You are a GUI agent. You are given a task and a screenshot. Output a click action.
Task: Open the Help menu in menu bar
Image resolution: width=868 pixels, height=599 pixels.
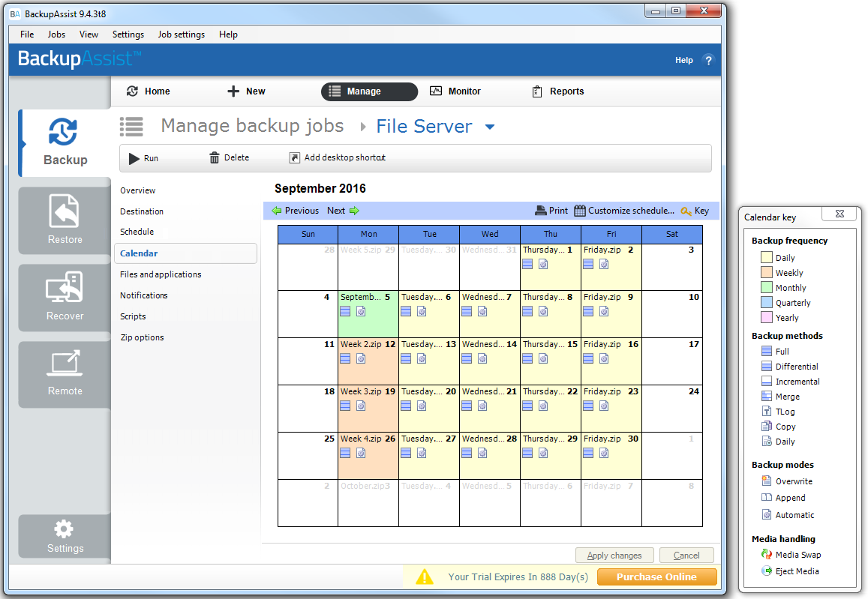coord(228,34)
